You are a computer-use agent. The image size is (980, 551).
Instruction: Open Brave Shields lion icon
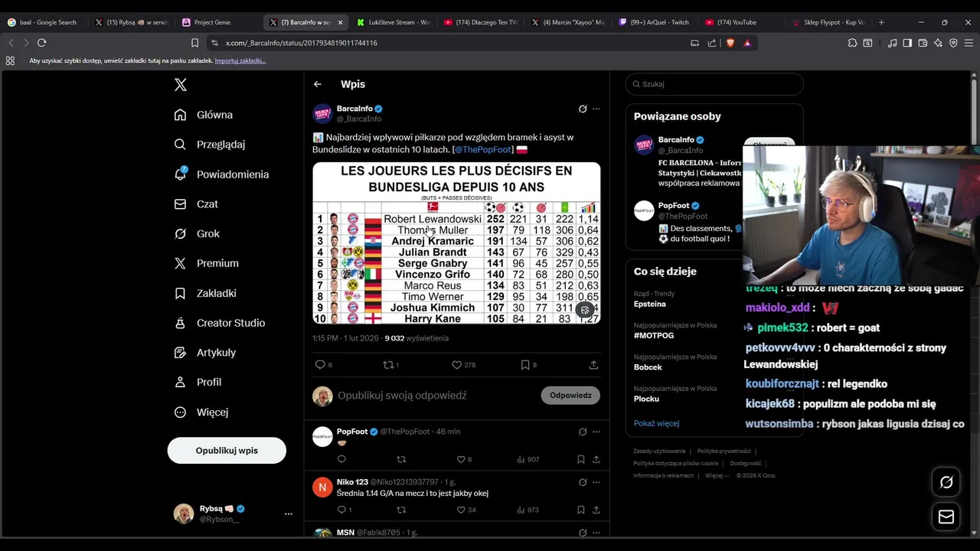[x=730, y=43]
